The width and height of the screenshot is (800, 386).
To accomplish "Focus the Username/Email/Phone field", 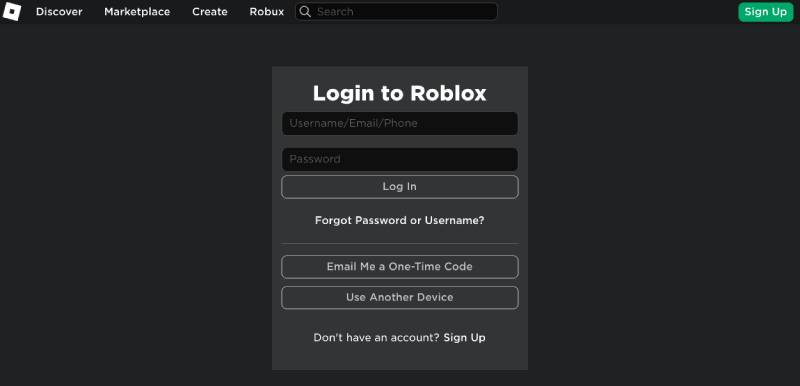I will click(x=399, y=123).
